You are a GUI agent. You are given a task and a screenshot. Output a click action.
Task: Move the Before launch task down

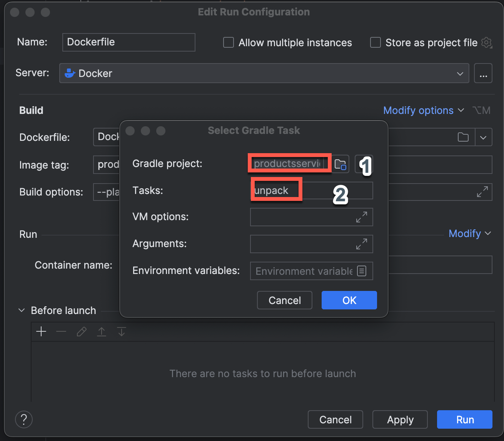pos(122,331)
